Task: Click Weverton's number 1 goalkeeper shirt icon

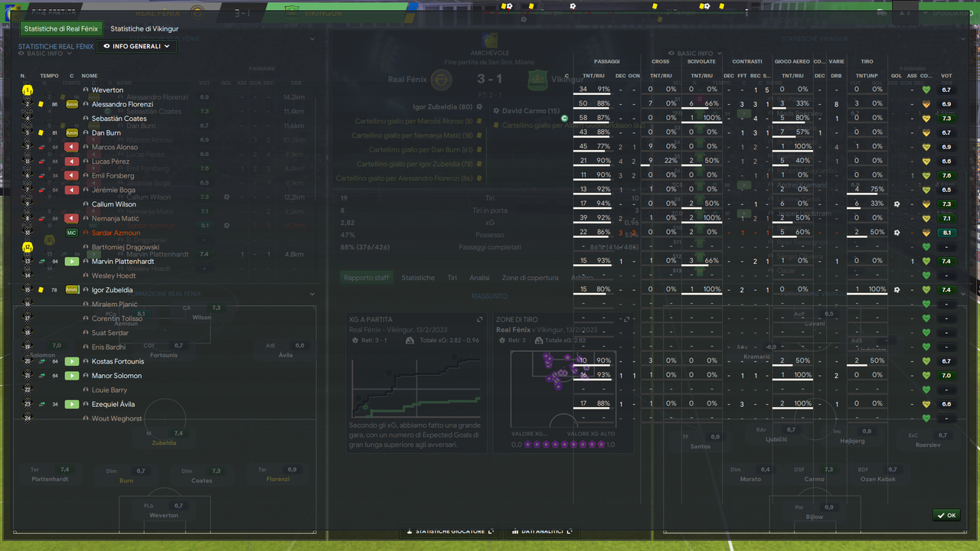Action: (27, 90)
